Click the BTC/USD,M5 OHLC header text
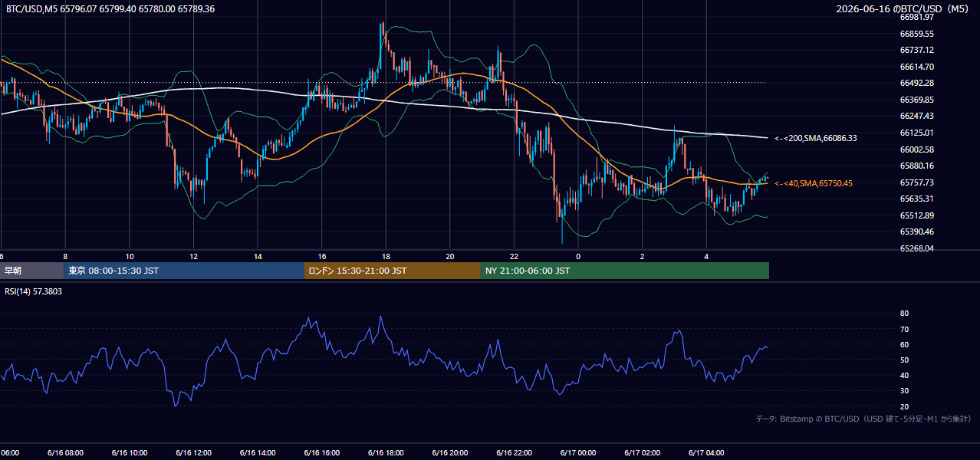Image resolution: width=980 pixels, height=460 pixels. [110, 9]
